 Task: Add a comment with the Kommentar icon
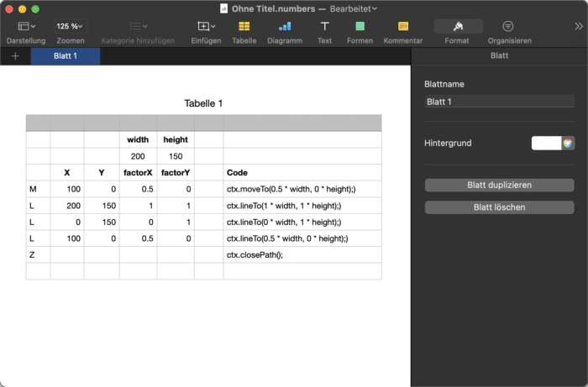[x=403, y=26]
